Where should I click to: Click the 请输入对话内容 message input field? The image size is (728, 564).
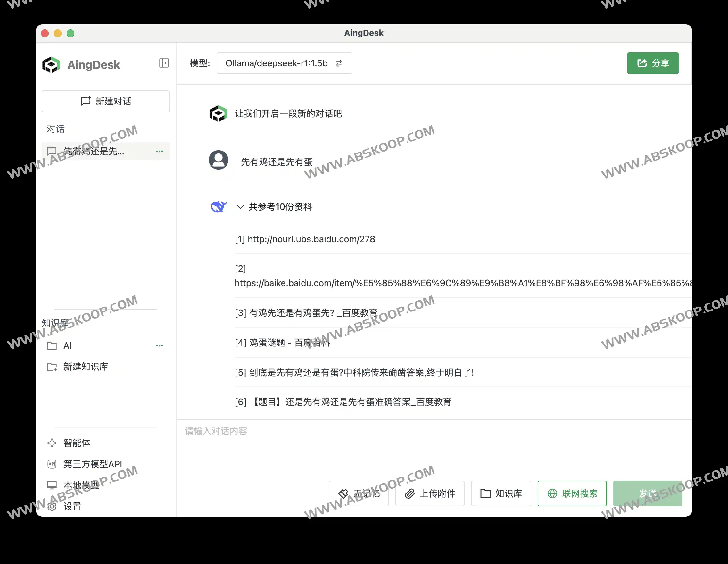coord(216,431)
